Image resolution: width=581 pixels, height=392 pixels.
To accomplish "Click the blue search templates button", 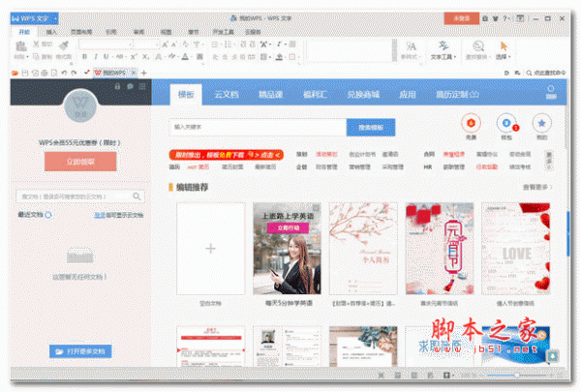I will pyautogui.click(x=371, y=127).
